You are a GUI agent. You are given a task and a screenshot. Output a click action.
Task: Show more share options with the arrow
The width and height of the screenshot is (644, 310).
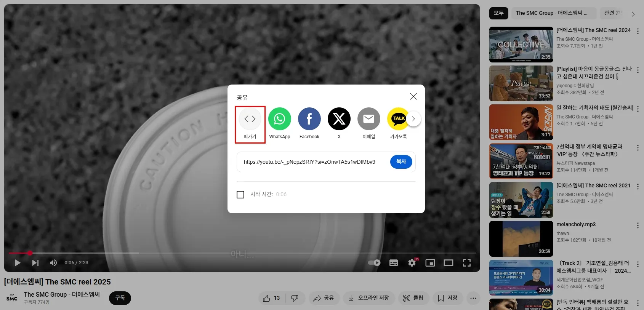coord(413,119)
